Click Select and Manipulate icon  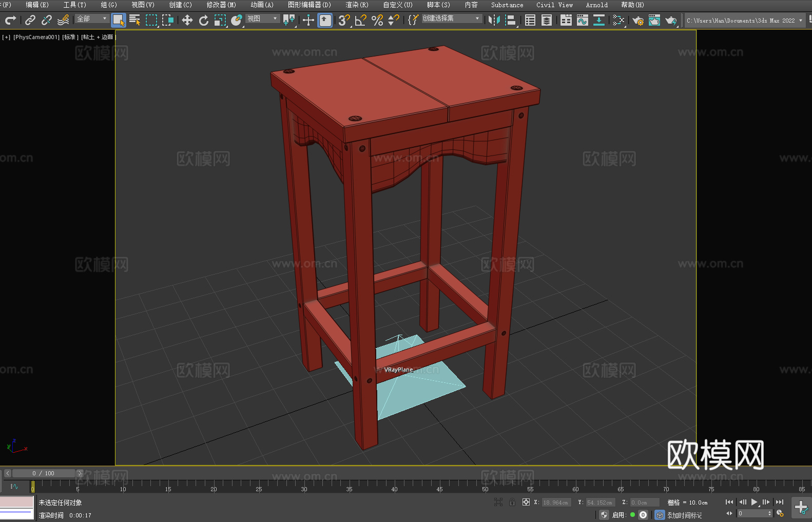point(308,20)
